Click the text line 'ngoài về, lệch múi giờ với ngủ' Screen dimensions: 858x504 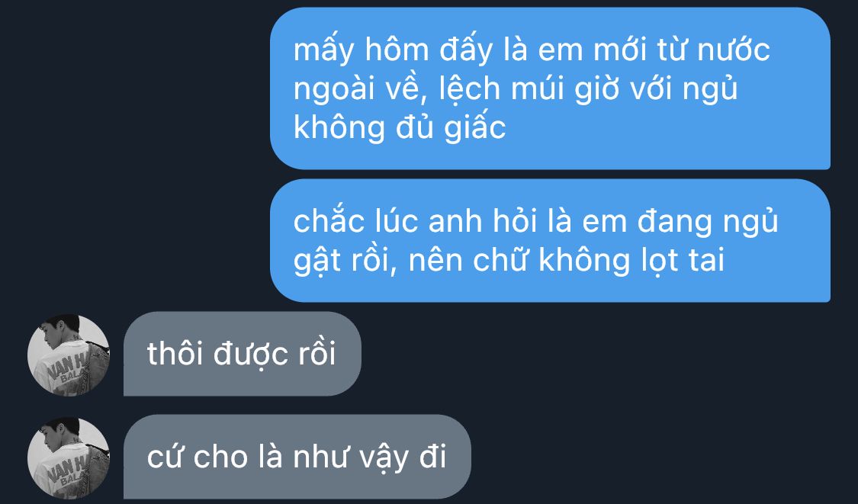(x=516, y=89)
